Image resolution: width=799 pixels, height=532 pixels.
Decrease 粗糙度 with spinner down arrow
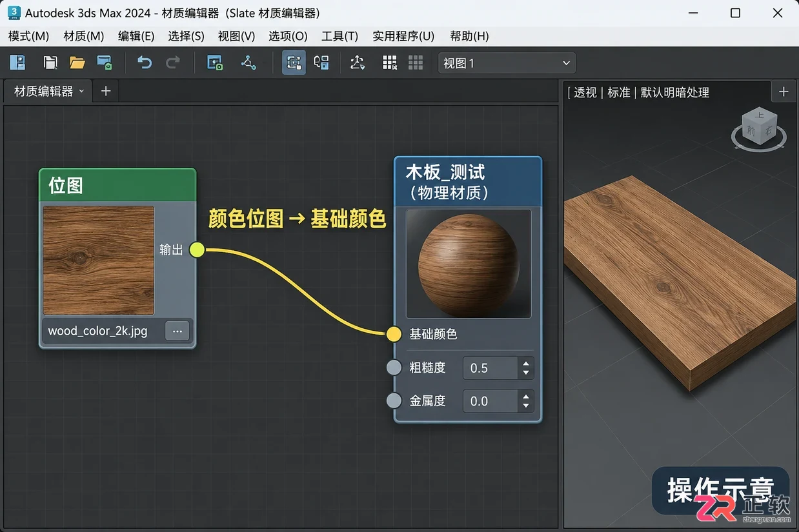(x=526, y=373)
